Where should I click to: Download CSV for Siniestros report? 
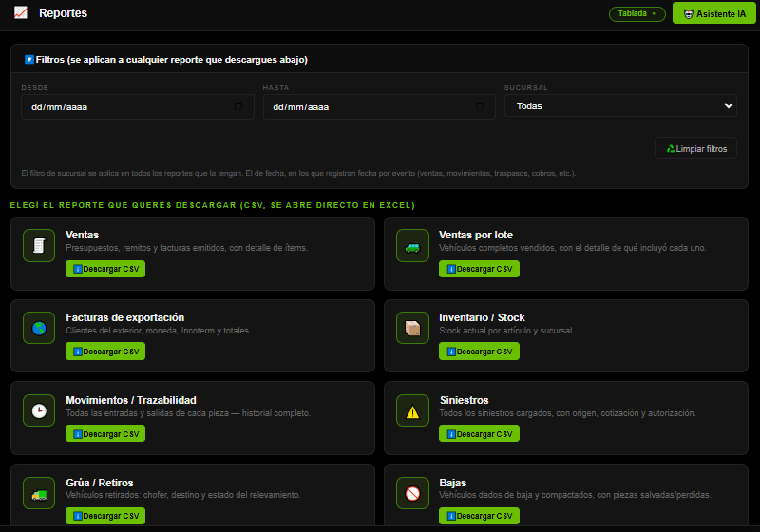(479, 433)
